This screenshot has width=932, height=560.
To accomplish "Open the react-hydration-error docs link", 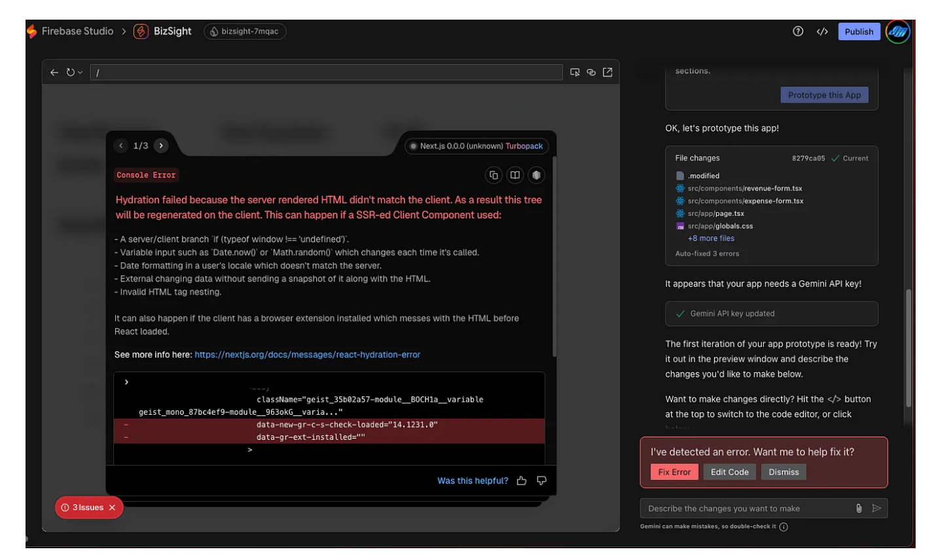I will click(x=308, y=355).
